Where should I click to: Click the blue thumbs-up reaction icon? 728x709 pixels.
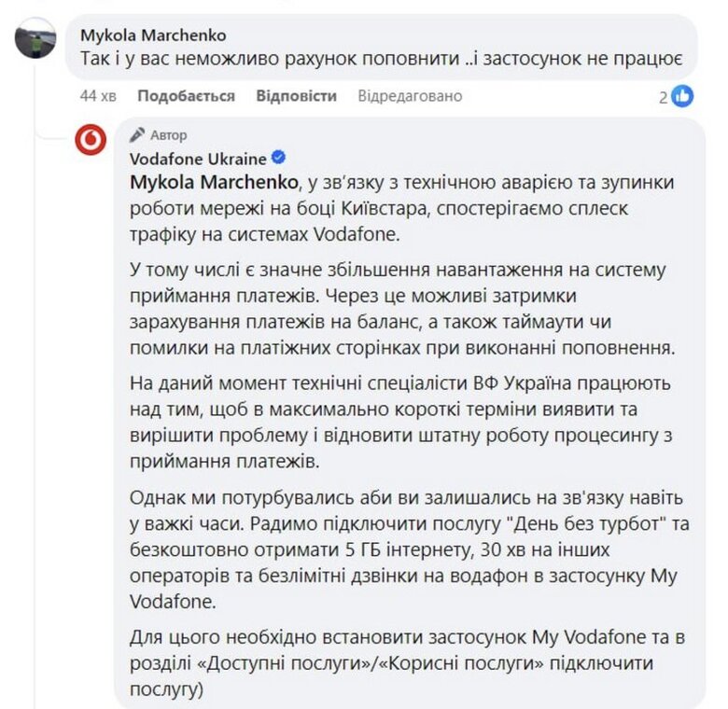tap(683, 96)
